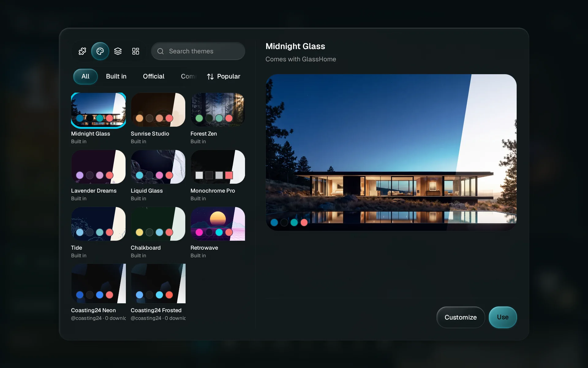Switch to the Built in filter tab
The width and height of the screenshot is (588, 368).
[116, 76]
